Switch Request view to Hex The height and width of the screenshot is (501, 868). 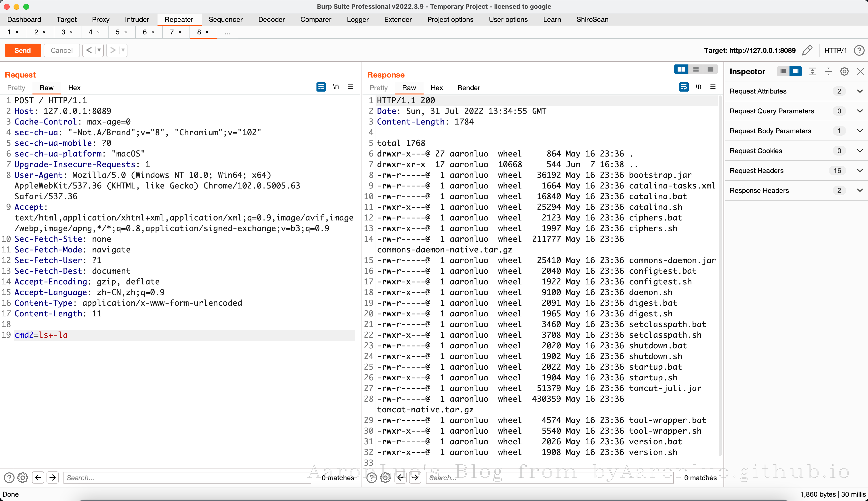coord(74,88)
